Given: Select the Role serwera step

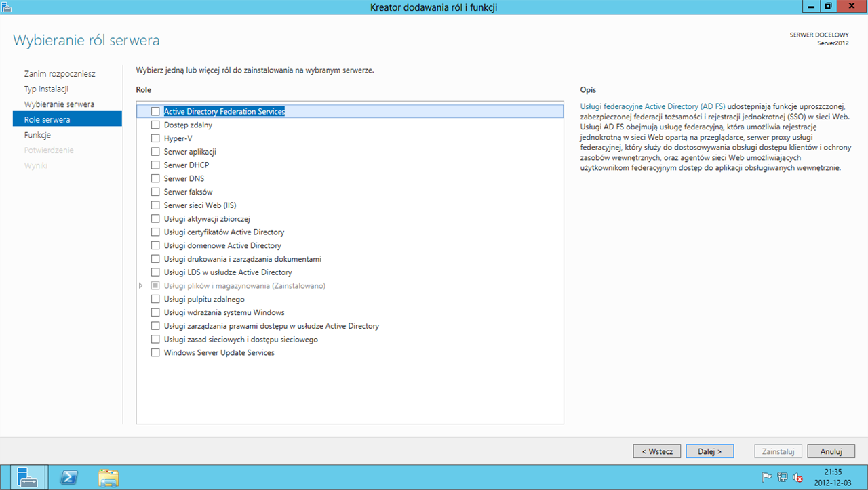Looking at the screenshot, I should (67, 119).
